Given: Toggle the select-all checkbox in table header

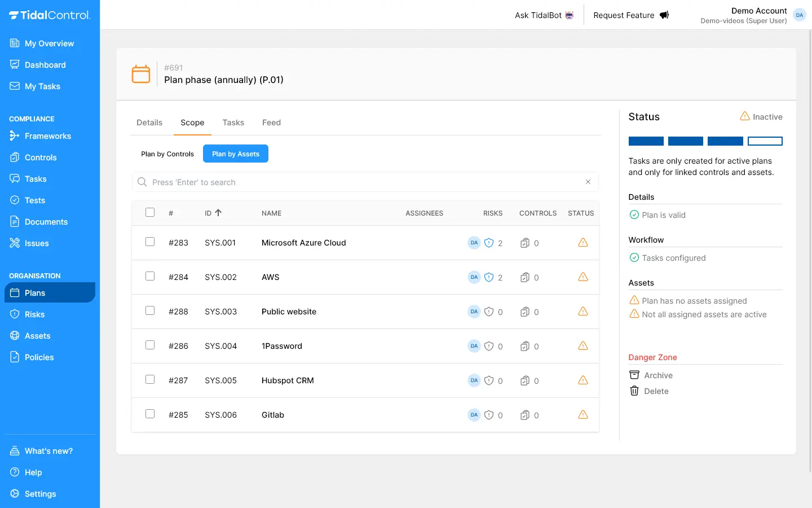Looking at the screenshot, I should click(x=150, y=213).
